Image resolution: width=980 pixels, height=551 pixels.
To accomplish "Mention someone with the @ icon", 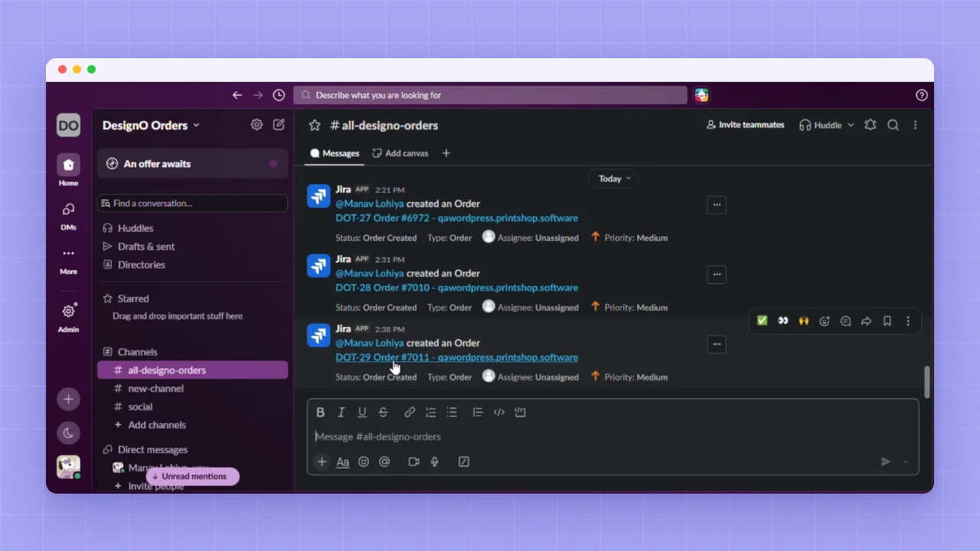I will 384,461.
